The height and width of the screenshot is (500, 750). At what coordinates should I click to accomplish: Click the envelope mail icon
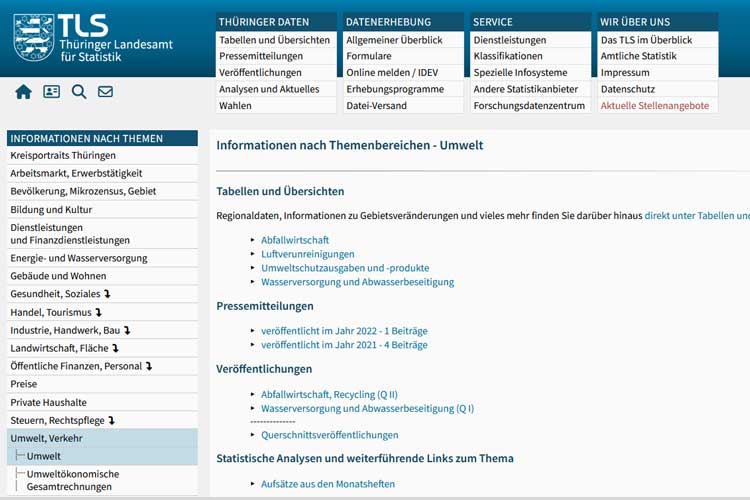[x=105, y=91]
